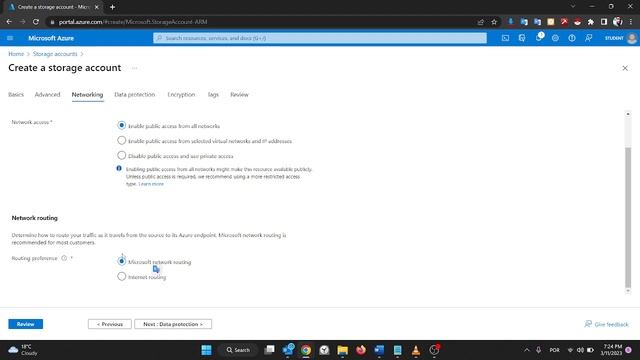Image resolution: width=640 pixels, height=360 pixels.
Task: Jump to the Review tab
Action: pos(239,94)
